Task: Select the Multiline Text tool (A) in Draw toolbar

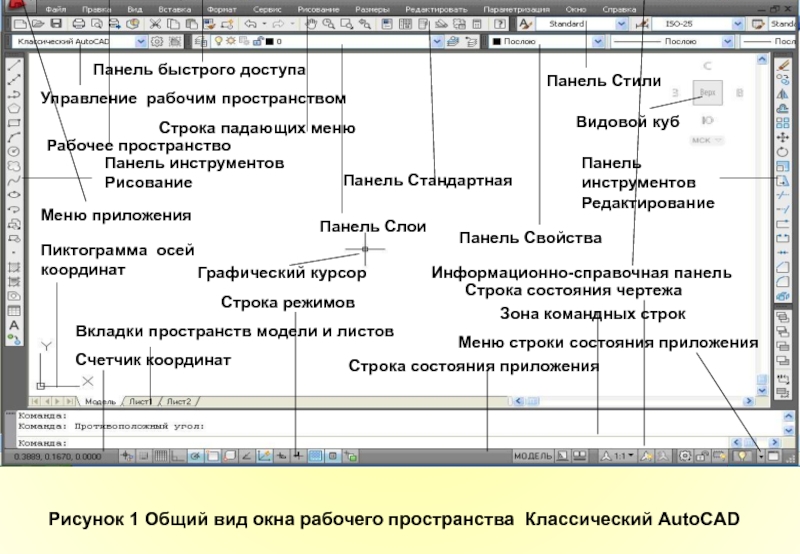Action: point(14,325)
